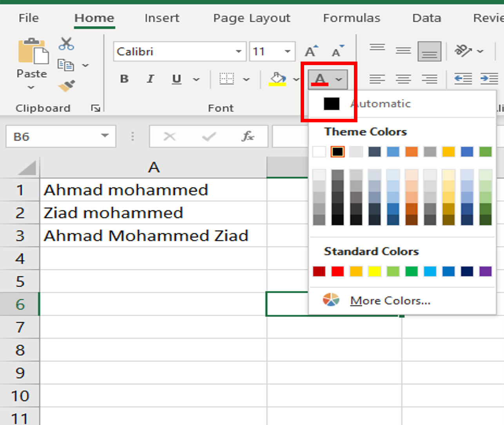Middle align cell contents

[x=403, y=51]
